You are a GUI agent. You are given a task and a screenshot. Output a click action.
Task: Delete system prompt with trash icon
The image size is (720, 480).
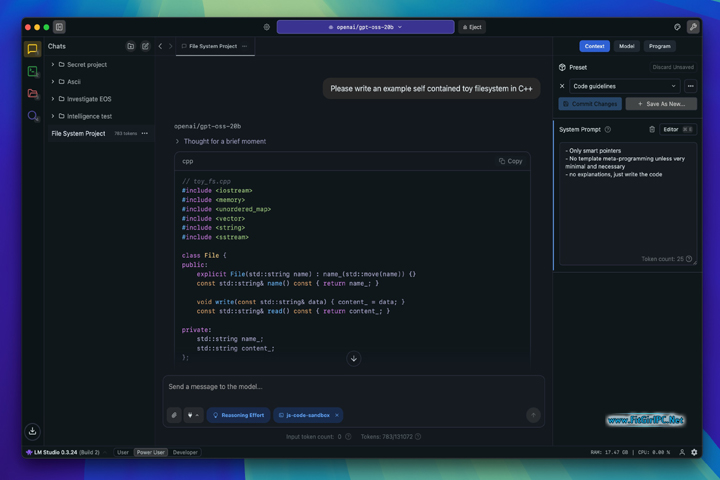652,129
